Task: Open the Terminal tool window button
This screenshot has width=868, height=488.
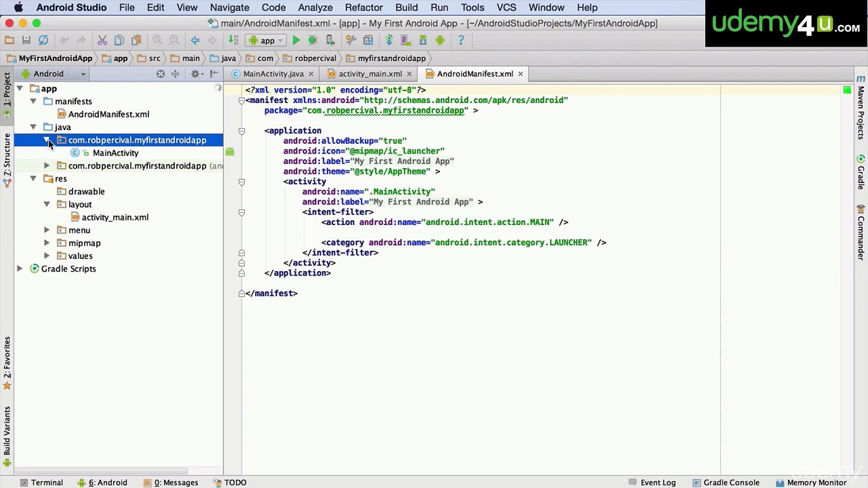Action: 41,483
